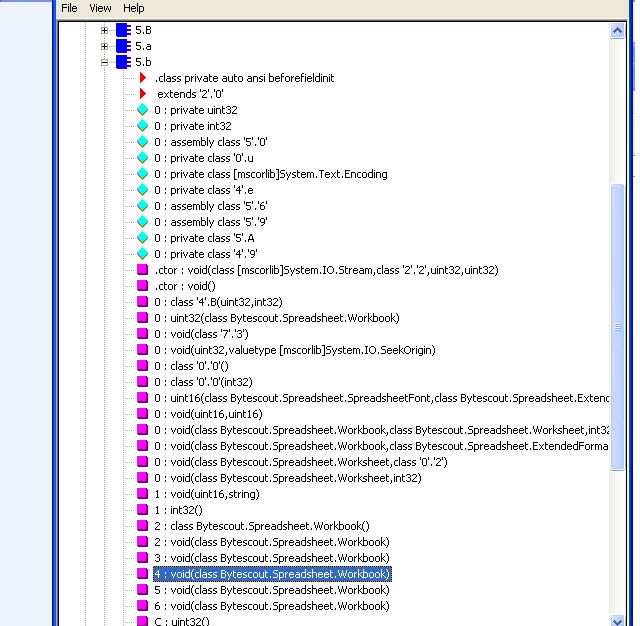Click cyan diamond icon of private class '5'.A
This screenshot has width=640, height=626.
(x=142, y=238)
